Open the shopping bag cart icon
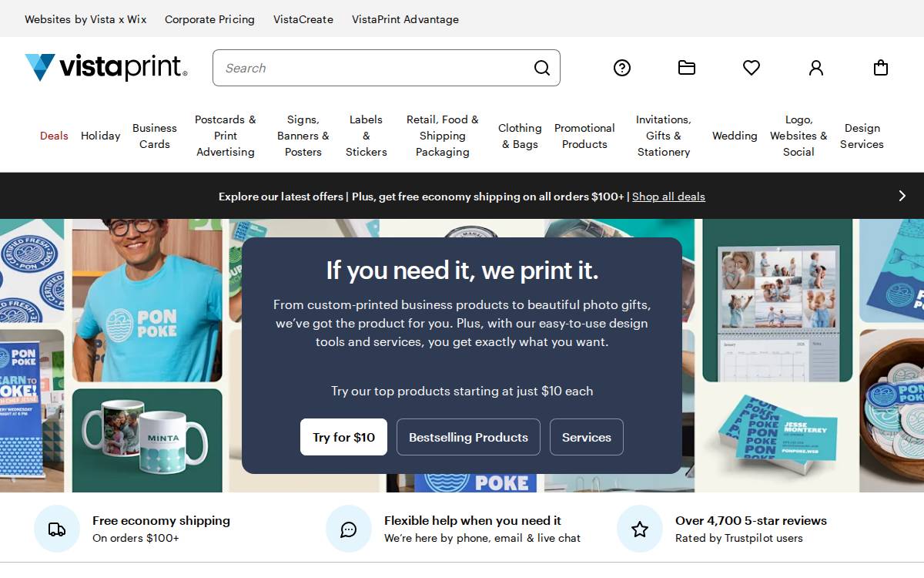 click(x=881, y=68)
